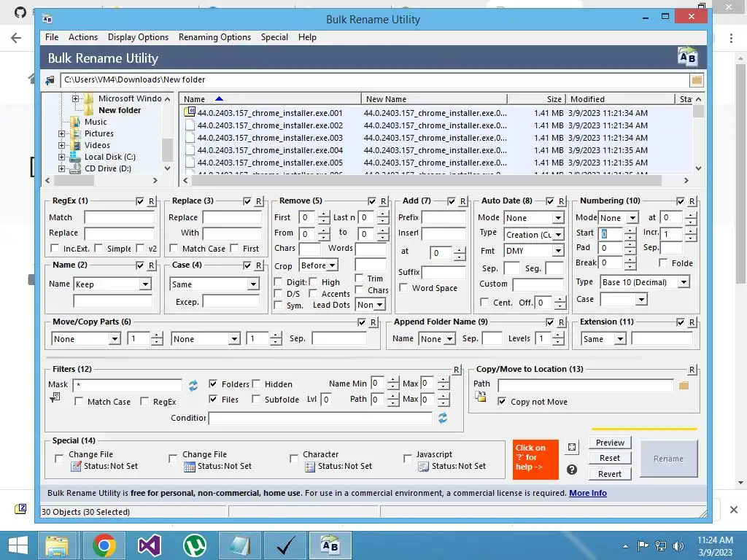This screenshot has height=560, width=747.
Task: Click the navigate-up icon beside path field
Action: tap(50, 80)
